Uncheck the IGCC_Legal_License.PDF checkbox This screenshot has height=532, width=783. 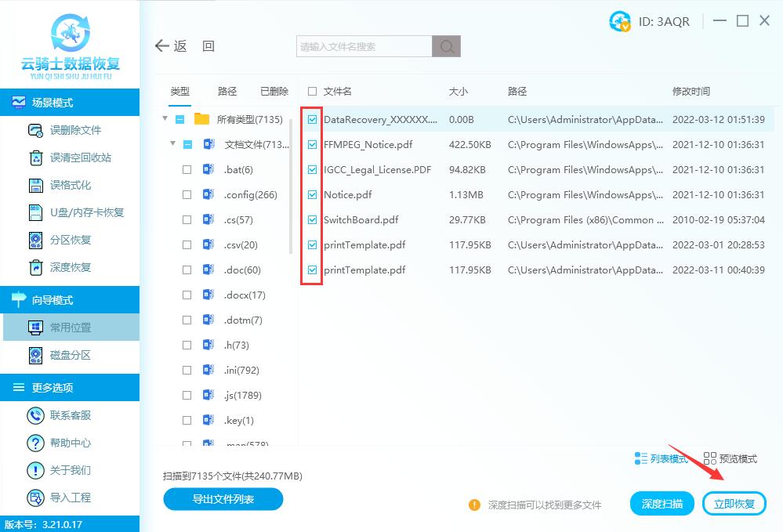pyautogui.click(x=312, y=170)
